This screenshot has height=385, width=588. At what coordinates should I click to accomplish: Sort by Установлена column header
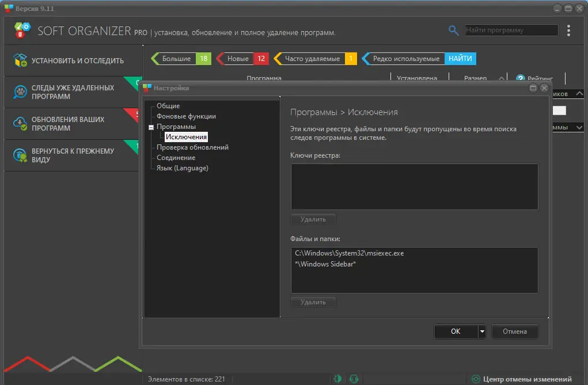click(416, 78)
